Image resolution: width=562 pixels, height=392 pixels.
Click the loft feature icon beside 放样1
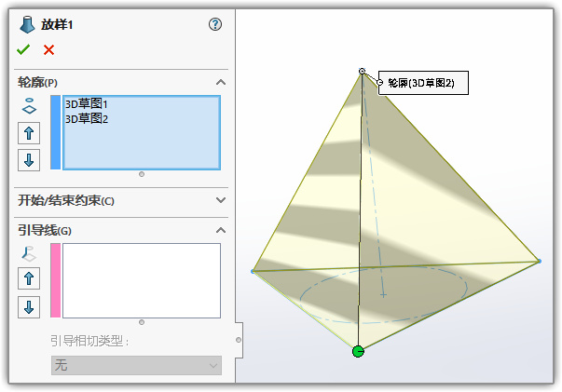click(x=27, y=25)
